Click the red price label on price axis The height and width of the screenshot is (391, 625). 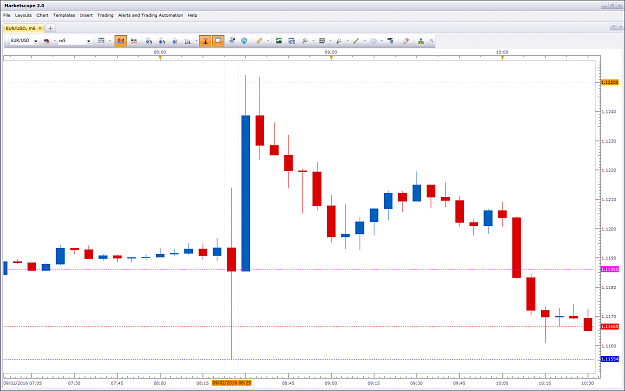[x=609, y=326]
